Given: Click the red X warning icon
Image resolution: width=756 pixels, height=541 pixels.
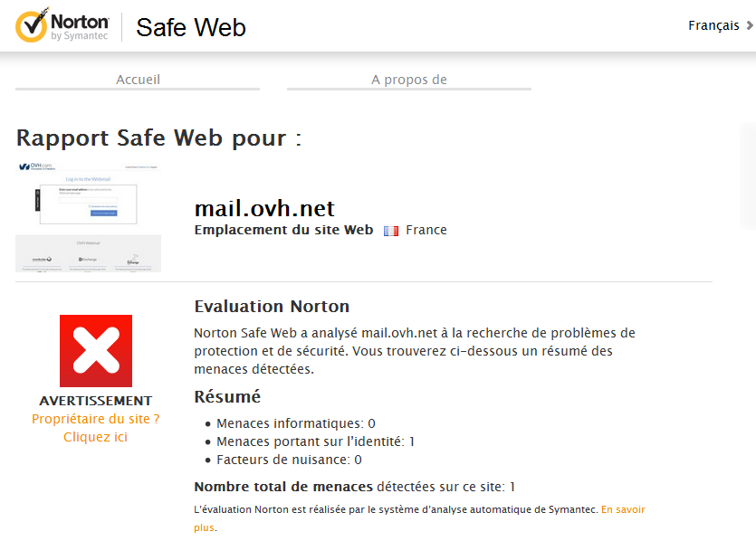Looking at the screenshot, I should tap(96, 351).
